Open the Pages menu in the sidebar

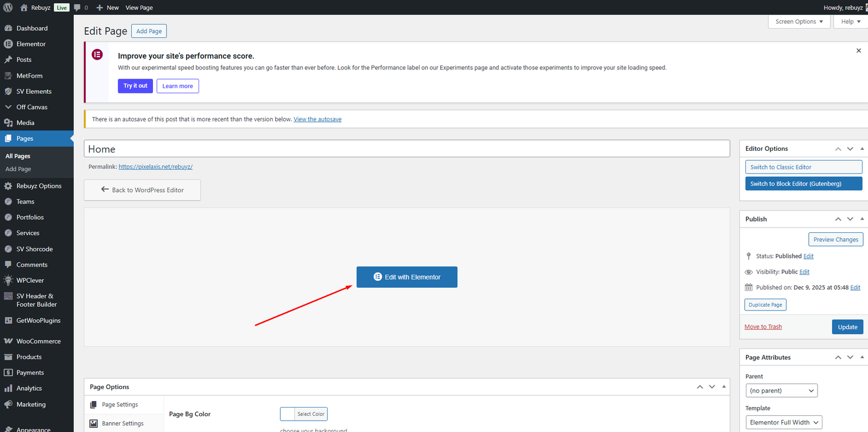(37, 138)
